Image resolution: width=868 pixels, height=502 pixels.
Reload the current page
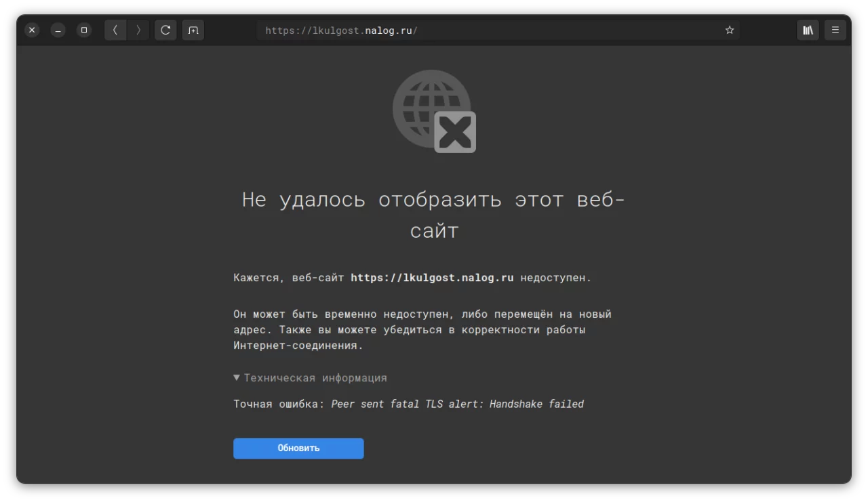tap(165, 30)
